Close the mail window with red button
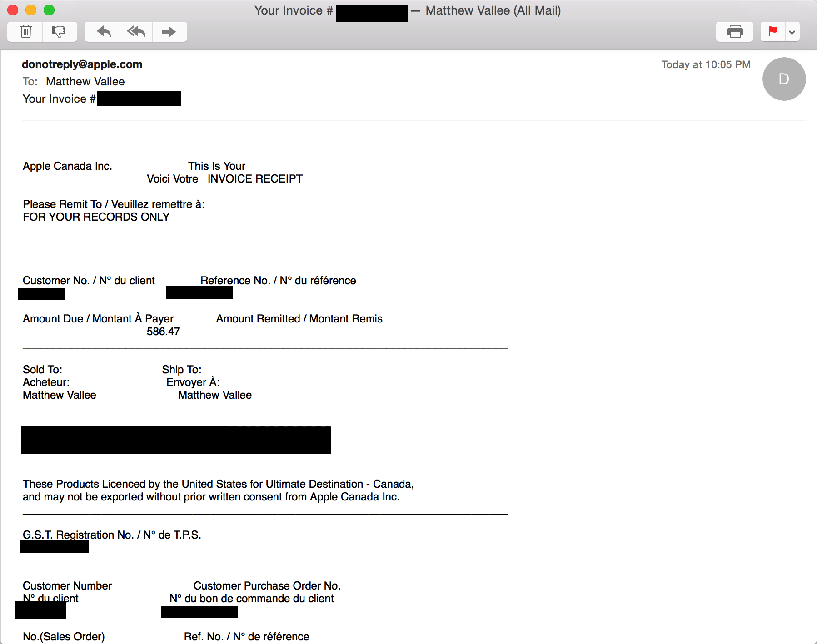 coord(13,10)
